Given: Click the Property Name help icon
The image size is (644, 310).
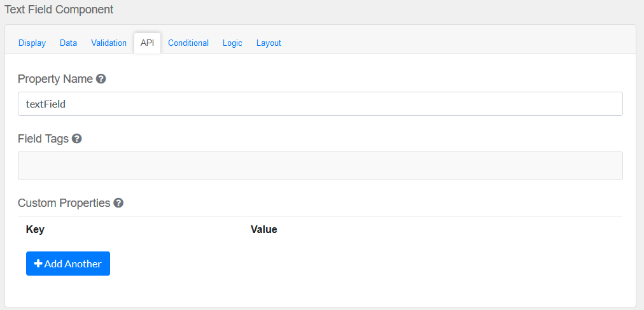Looking at the screenshot, I should pyautogui.click(x=101, y=80).
